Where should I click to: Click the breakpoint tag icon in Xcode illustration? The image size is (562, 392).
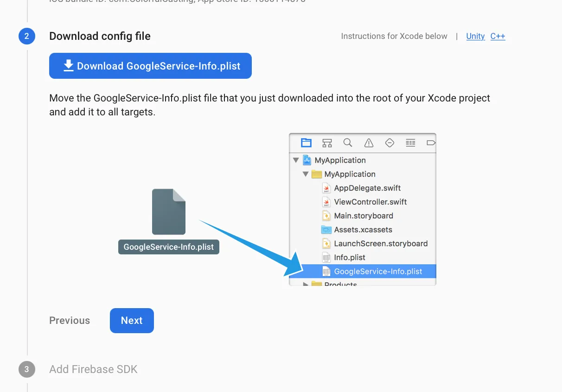pos(431,143)
